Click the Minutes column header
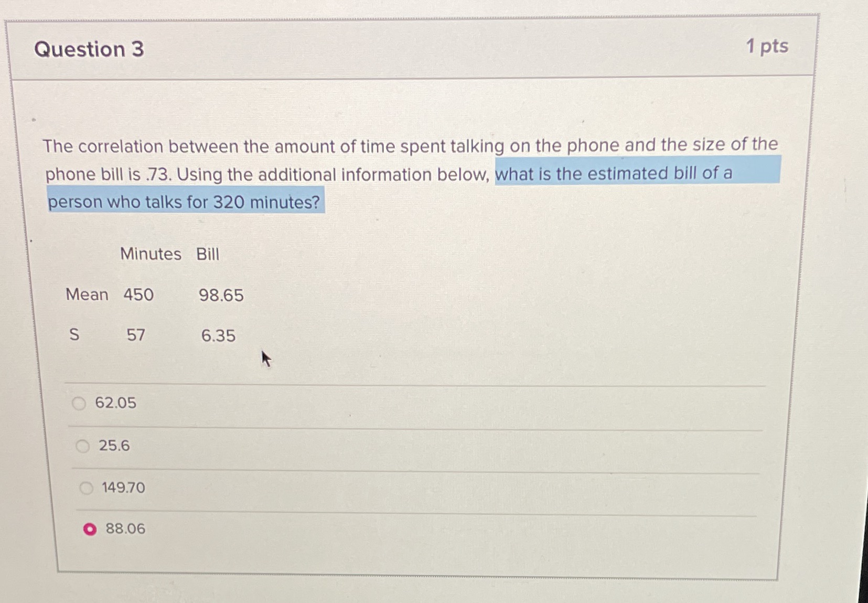This screenshot has height=603, width=868. pos(151,254)
